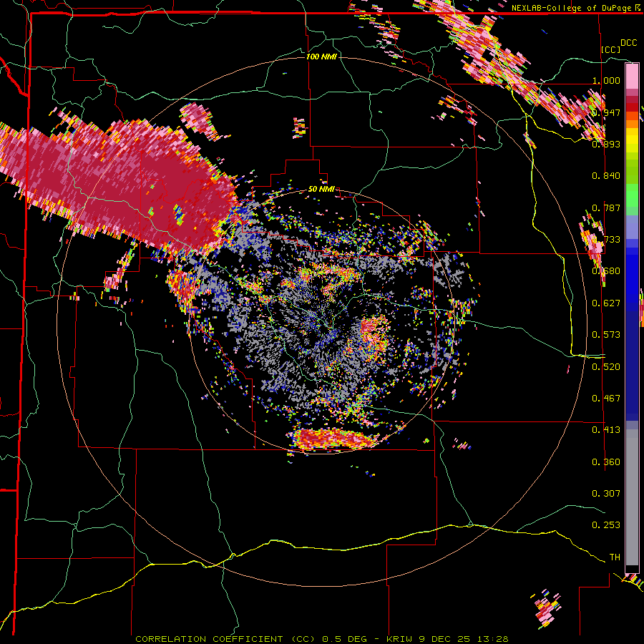Click the TH label at the scale bottom
Image resolution: width=644 pixels, height=644 pixels.
click(615, 557)
